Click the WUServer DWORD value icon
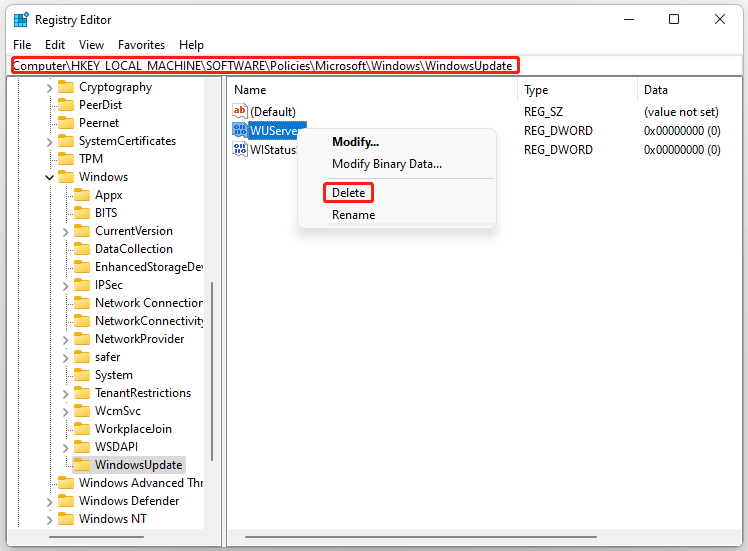Screen dimensions: 748x551 click(x=240, y=130)
